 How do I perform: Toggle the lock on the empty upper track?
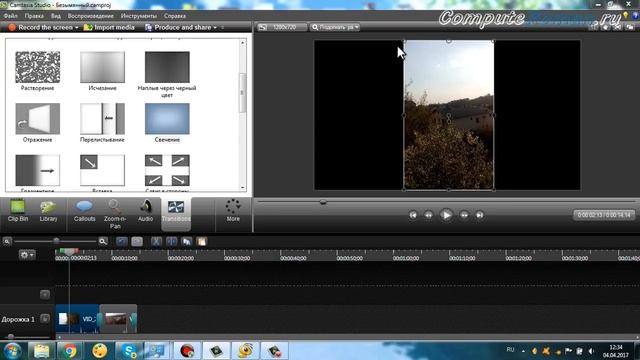point(45,294)
